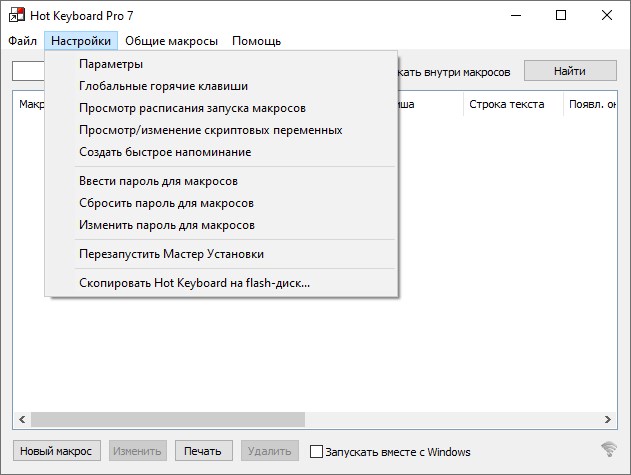Click the horizontal scrollbar right arrow

tap(609, 420)
